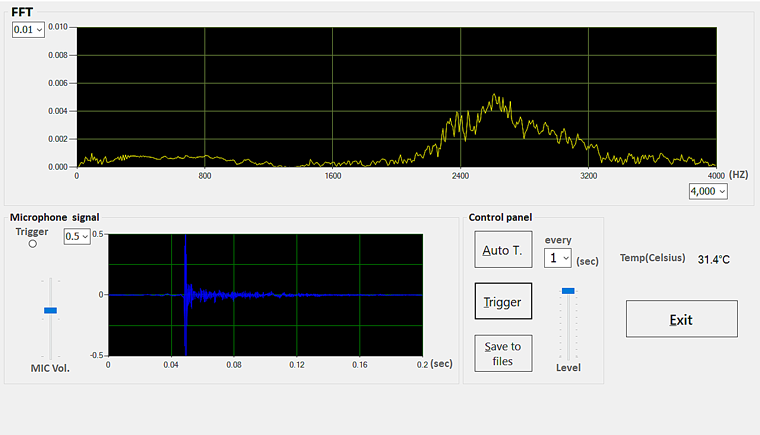Click the microphone waveform spike in the plot

186,294
